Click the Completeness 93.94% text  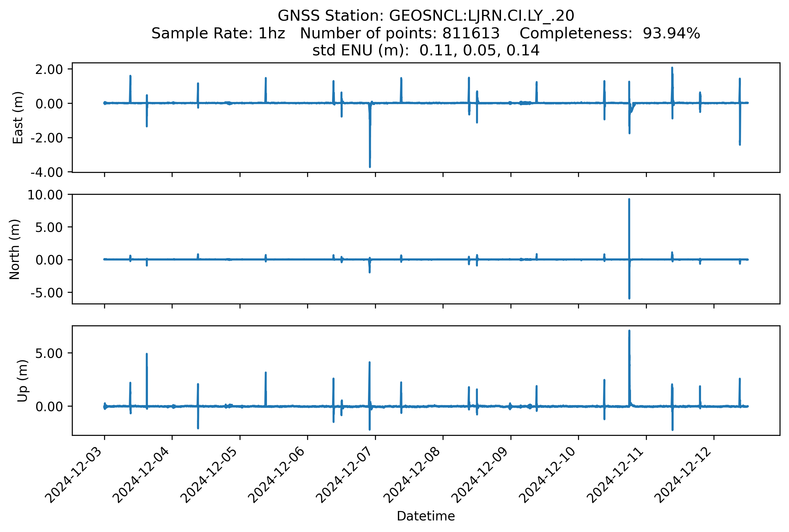pyautogui.click(x=609, y=33)
